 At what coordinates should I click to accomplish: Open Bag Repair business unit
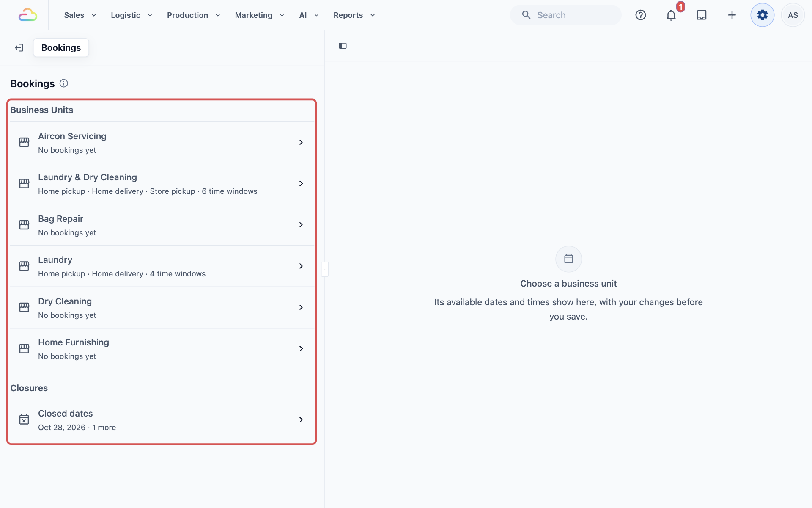[x=162, y=225]
